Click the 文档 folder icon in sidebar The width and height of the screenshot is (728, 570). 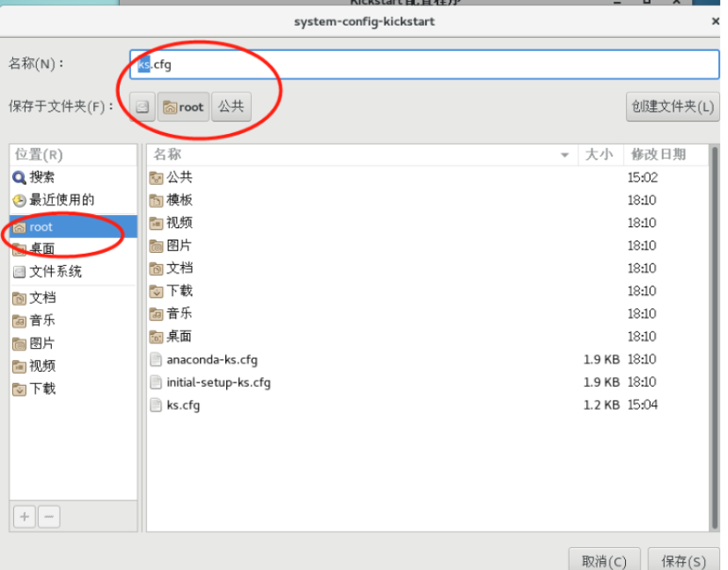coord(19,299)
